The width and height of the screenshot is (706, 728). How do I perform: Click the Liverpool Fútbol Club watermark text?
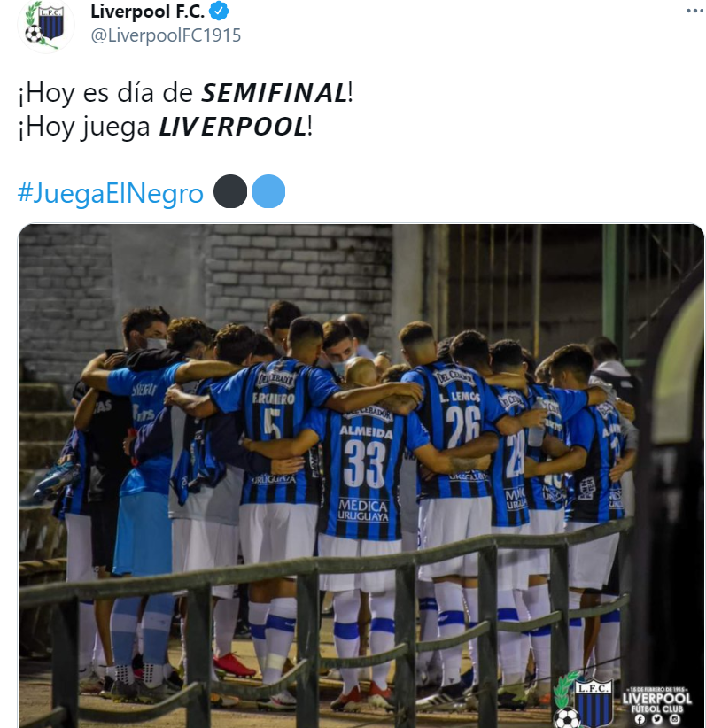pyautogui.click(x=656, y=701)
